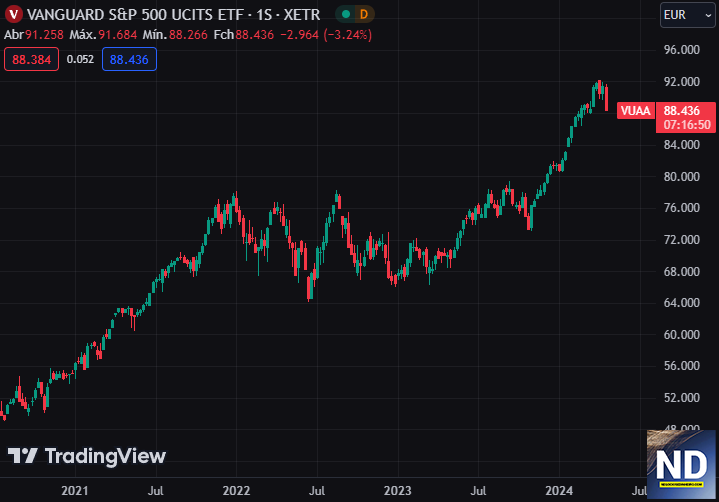Screen dimensions: 719x502
Task: Click the 60.000 price axis label
Action: click(x=682, y=335)
